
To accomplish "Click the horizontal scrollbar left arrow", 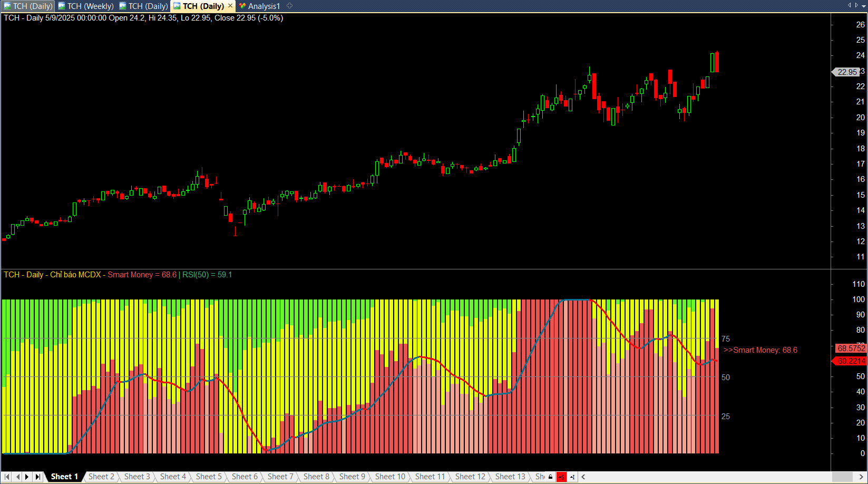I will coord(583,477).
